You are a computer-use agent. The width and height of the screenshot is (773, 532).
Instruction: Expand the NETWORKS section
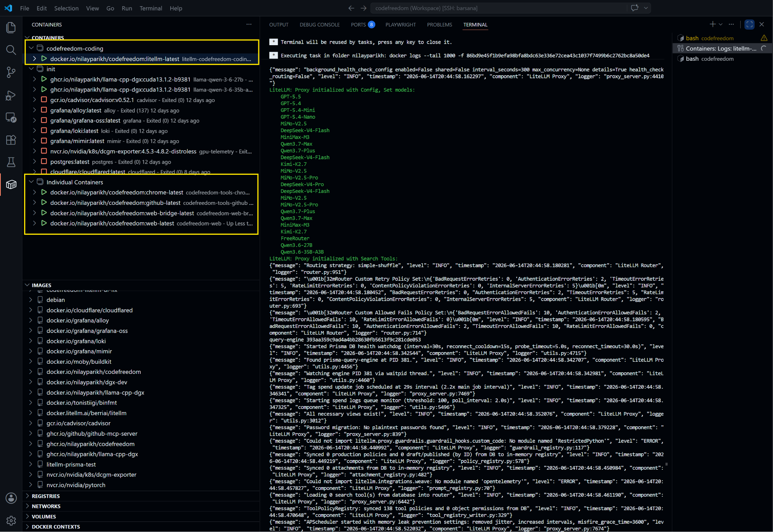(x=27, y=506)
